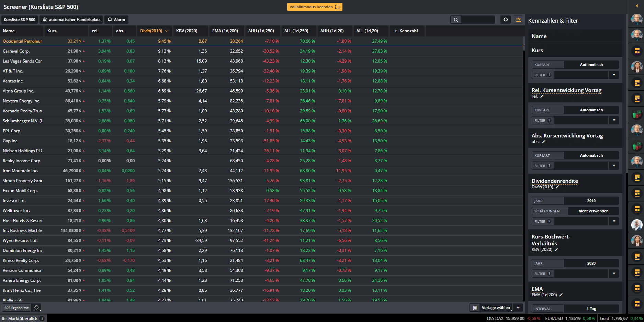
Task: Edit the EMA (1d,200) label with pencil icon
Action: (x=561, y=295)
